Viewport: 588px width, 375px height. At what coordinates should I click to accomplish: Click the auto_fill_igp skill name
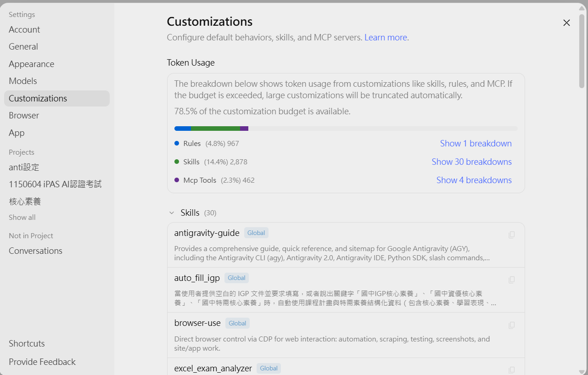(197, 278)
